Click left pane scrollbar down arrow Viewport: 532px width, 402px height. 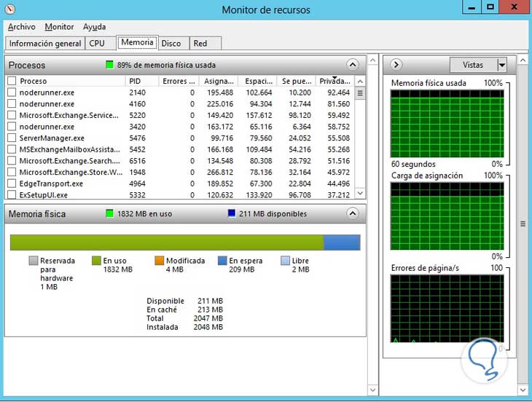tap(372, 390)
